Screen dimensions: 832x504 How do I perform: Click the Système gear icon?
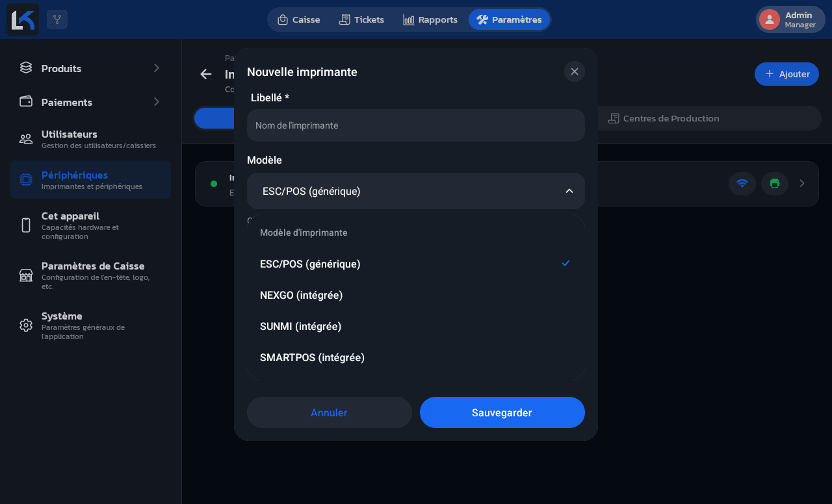tap(26, 325)
